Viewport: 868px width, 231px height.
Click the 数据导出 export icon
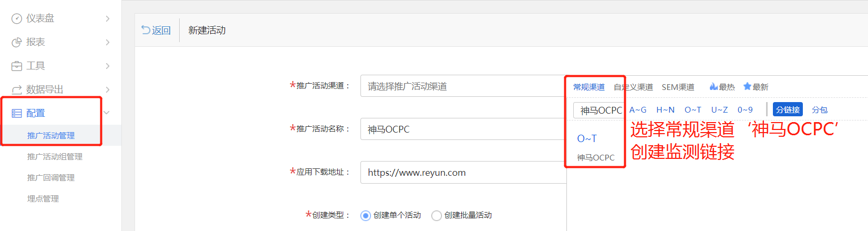point(17,89)
